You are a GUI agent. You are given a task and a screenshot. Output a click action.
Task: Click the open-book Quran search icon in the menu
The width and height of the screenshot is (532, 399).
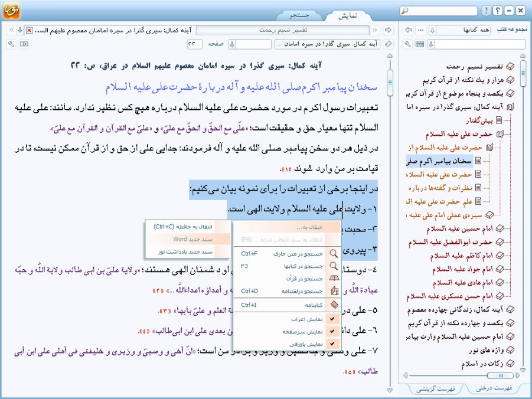(x=334, y=279)
